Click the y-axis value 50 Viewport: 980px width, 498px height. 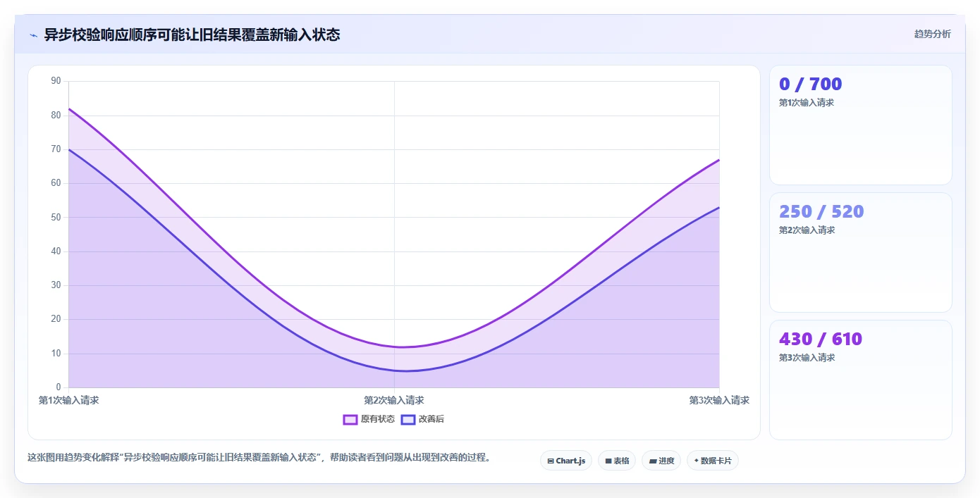point(56,217)
